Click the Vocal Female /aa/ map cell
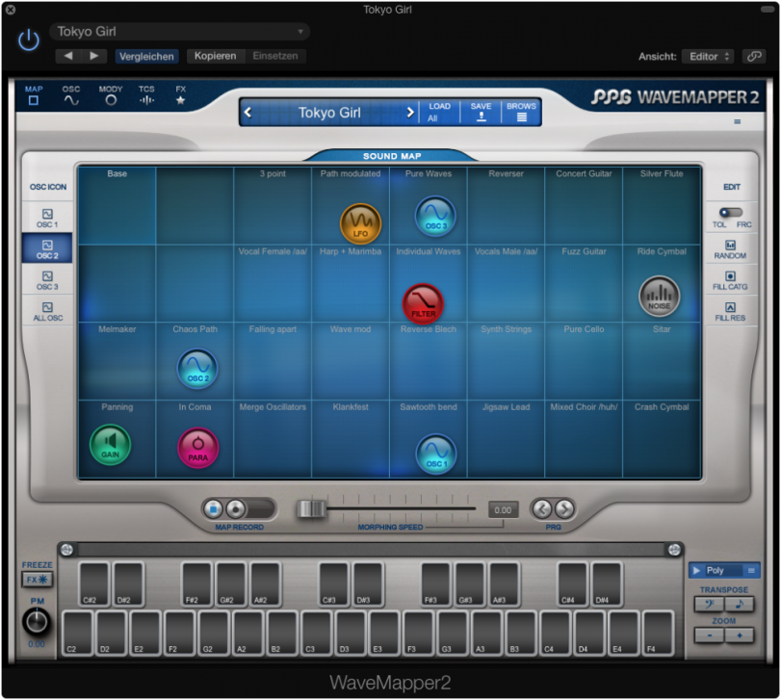The image size is (781, 700). [273, 283]
